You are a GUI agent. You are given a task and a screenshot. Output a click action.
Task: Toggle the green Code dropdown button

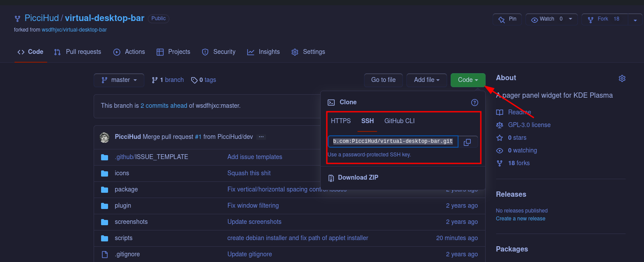pos(468,80)
